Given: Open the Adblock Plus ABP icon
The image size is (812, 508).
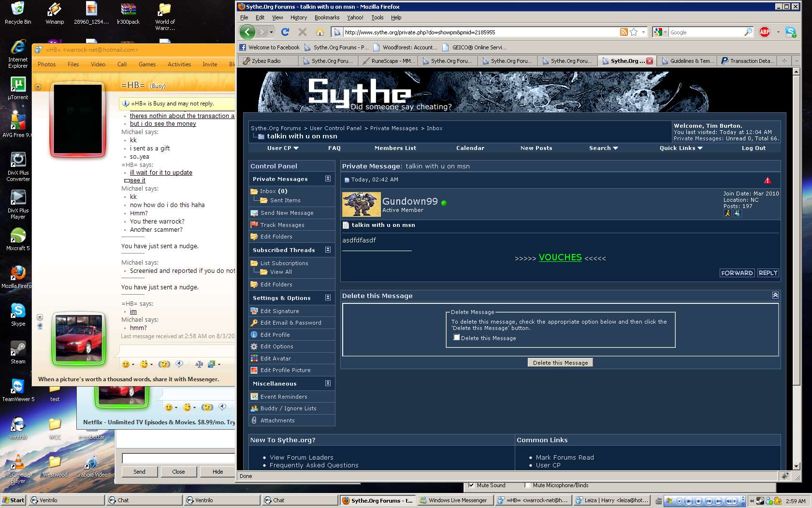Looking at the screenshot, I should coord(765,32).
